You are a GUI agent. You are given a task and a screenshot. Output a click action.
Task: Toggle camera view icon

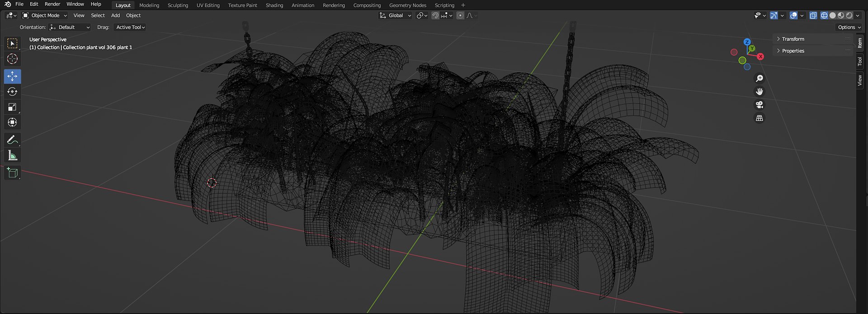pyautogui.click(x=759, y=105)
